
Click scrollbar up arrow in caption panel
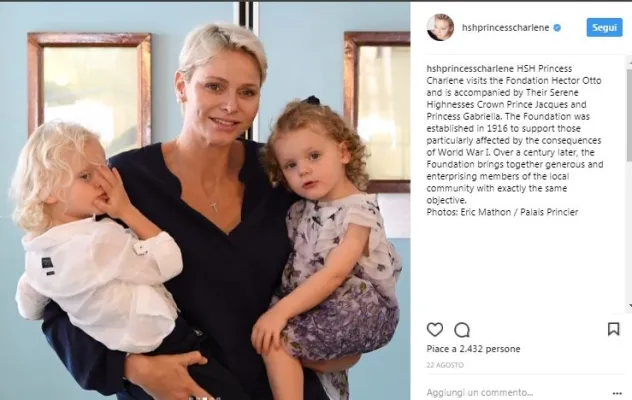coord(629,60)
